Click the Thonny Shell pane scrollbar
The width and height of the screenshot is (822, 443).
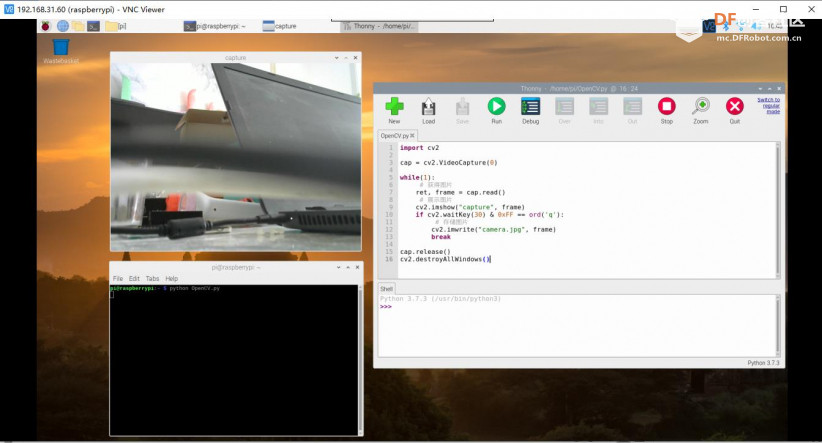(777, 326)
